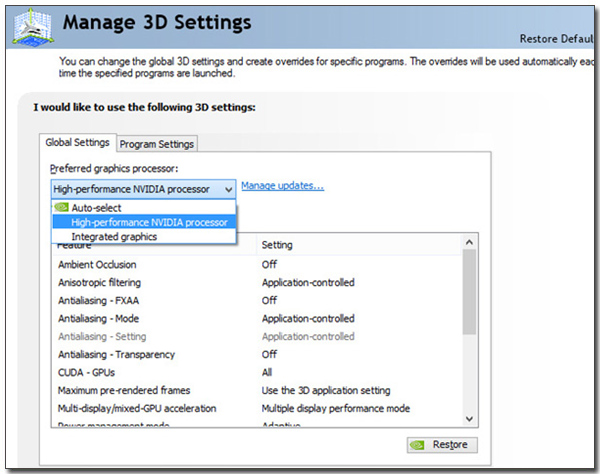Click the Off value for Antialiasing - FXAA

point(269,300)
